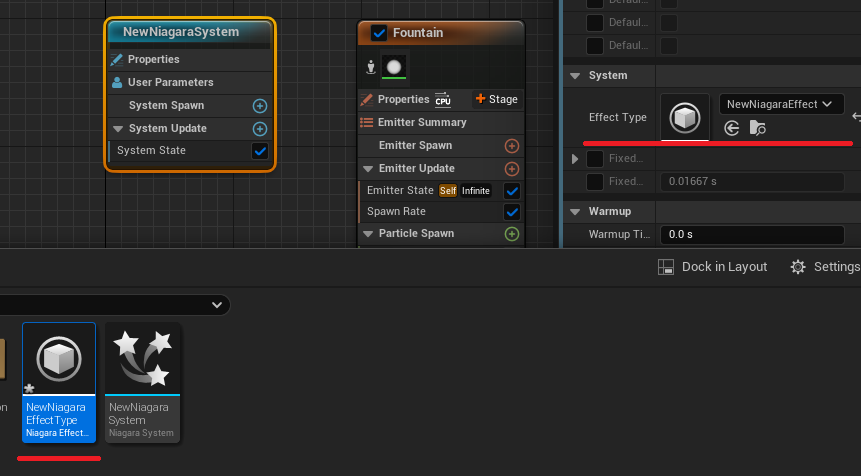The image size is (861, 476).
Task: Toggle the Spawn Rate checkbox
Action: (512, 211)
